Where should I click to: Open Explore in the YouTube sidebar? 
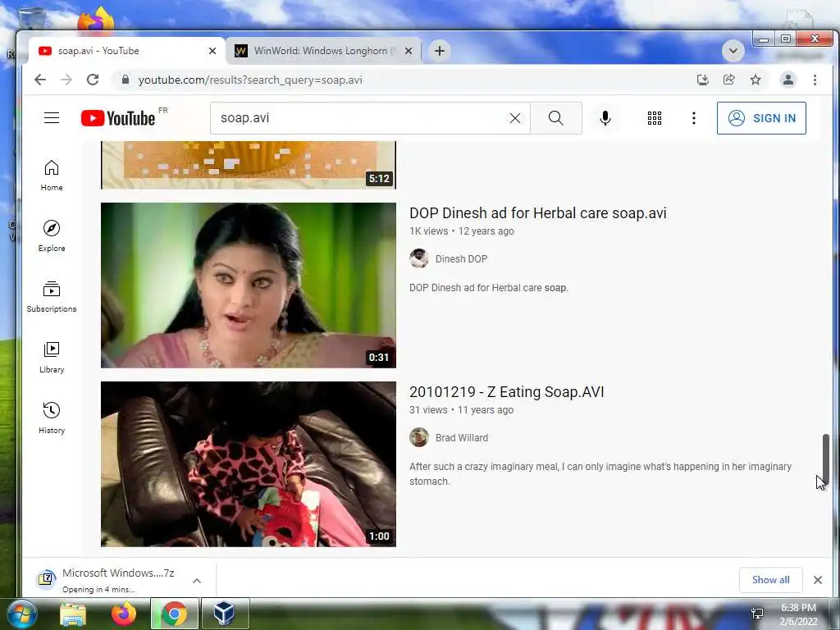[52, 236]
